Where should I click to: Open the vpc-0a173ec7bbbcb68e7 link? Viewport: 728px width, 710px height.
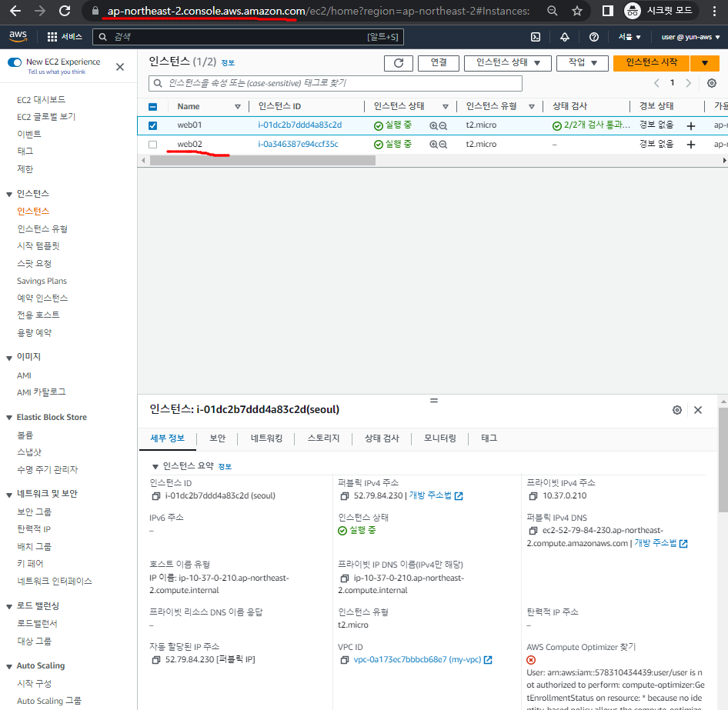coord(417,659)
